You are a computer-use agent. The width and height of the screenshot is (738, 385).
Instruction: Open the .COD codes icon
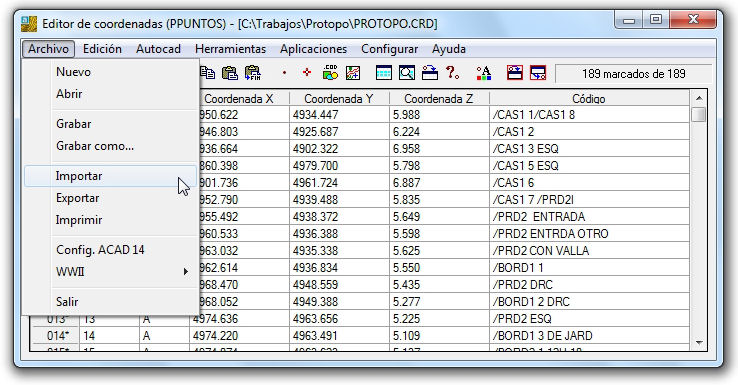coord(330,73)
